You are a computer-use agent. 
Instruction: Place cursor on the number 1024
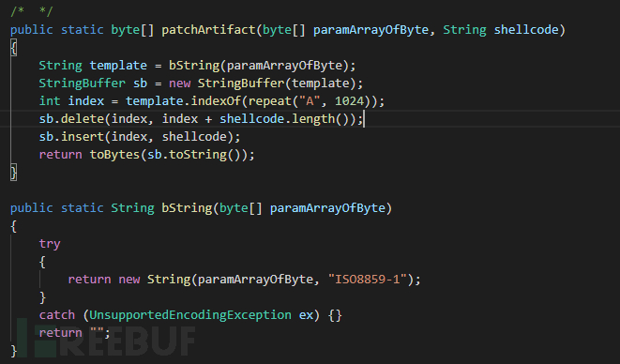pyautogui.click(x=349, y=101)
